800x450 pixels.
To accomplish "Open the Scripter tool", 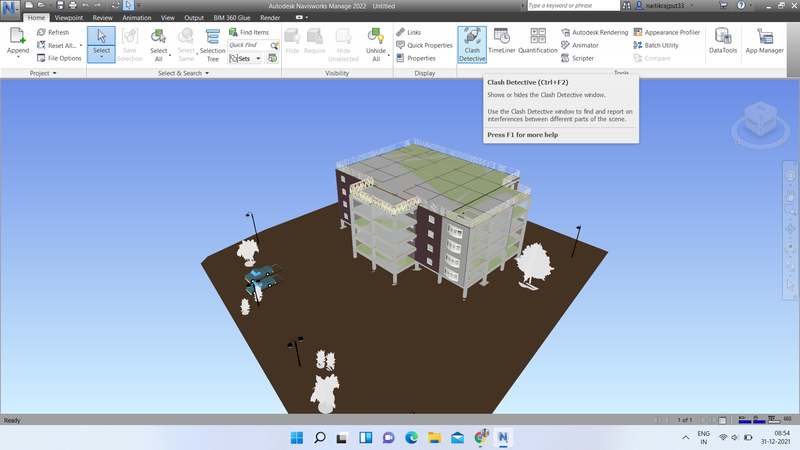I will point(578,58).
